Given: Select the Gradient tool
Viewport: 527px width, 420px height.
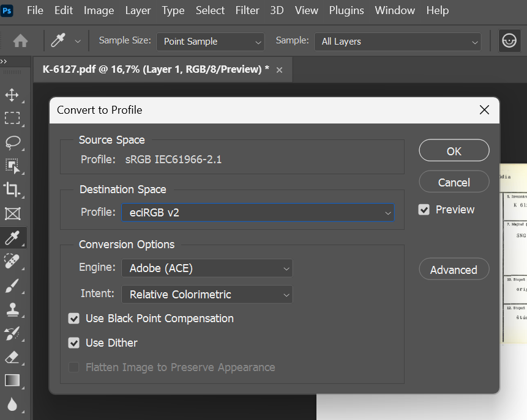Looking at the screenshot, I should [x=12, y=380].
